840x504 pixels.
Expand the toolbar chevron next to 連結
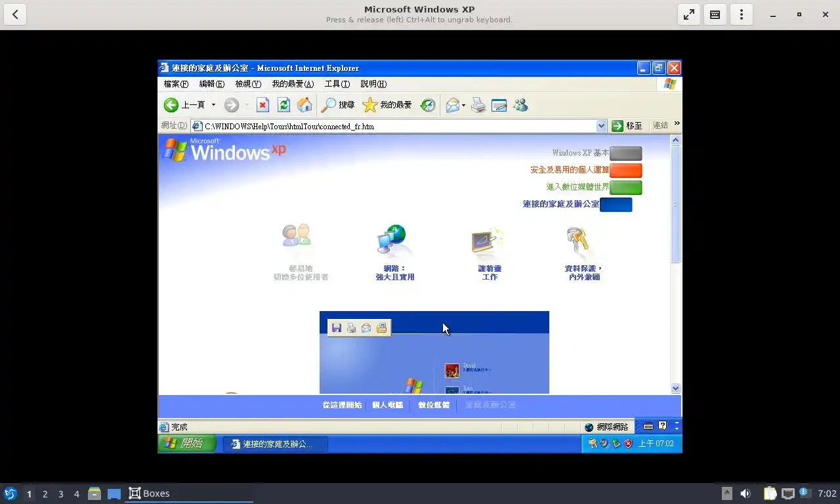point(677,123)
